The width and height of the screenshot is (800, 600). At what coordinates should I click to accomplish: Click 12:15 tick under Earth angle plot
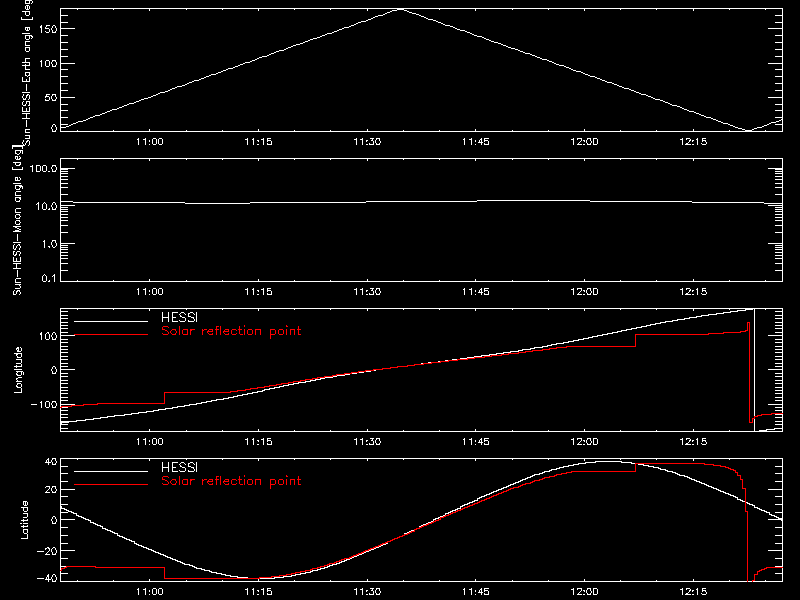(x=693, y=141)
